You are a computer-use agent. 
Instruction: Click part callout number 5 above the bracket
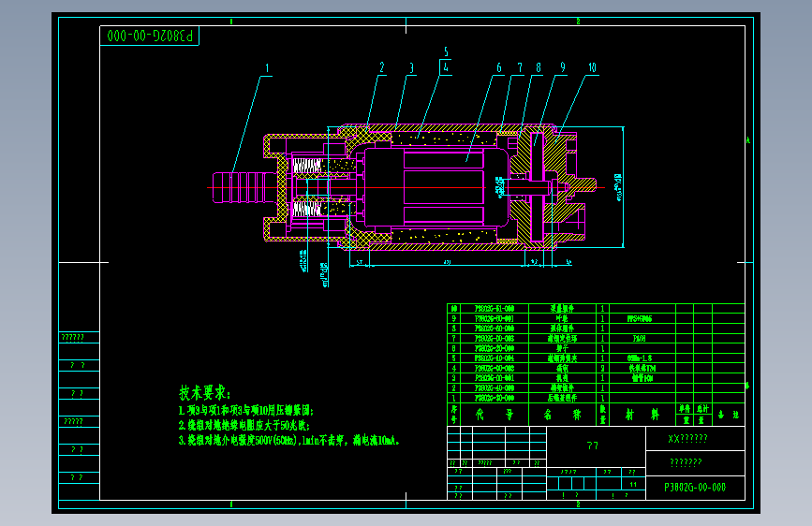446,51
